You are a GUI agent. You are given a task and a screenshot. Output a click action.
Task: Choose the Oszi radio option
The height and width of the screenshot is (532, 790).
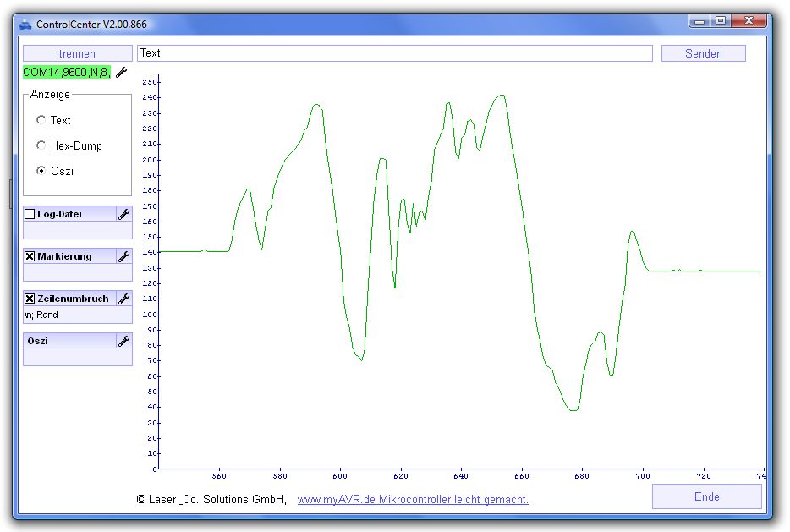coord(41,171)
